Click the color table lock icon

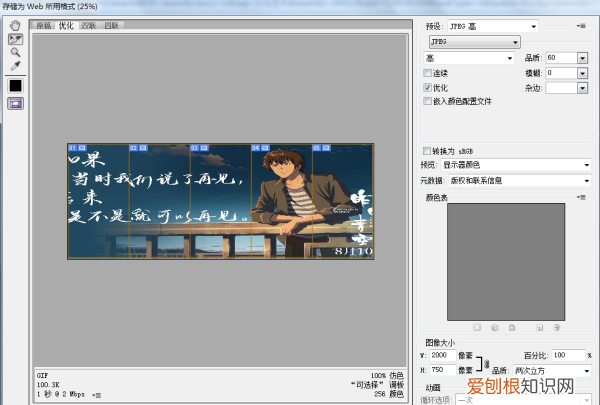510,327
